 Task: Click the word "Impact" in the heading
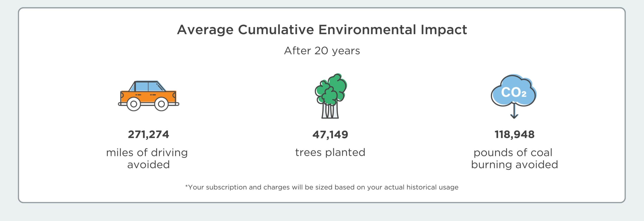pos(444,30)
